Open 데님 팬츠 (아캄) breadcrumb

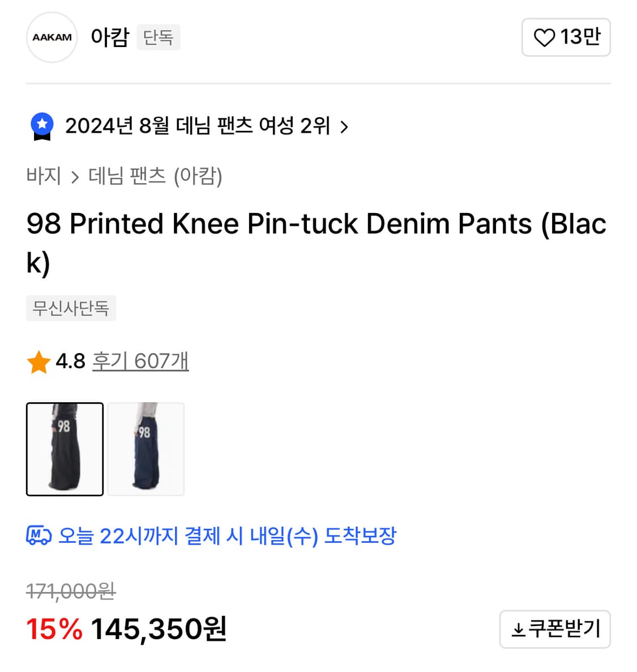pos(155,176)
